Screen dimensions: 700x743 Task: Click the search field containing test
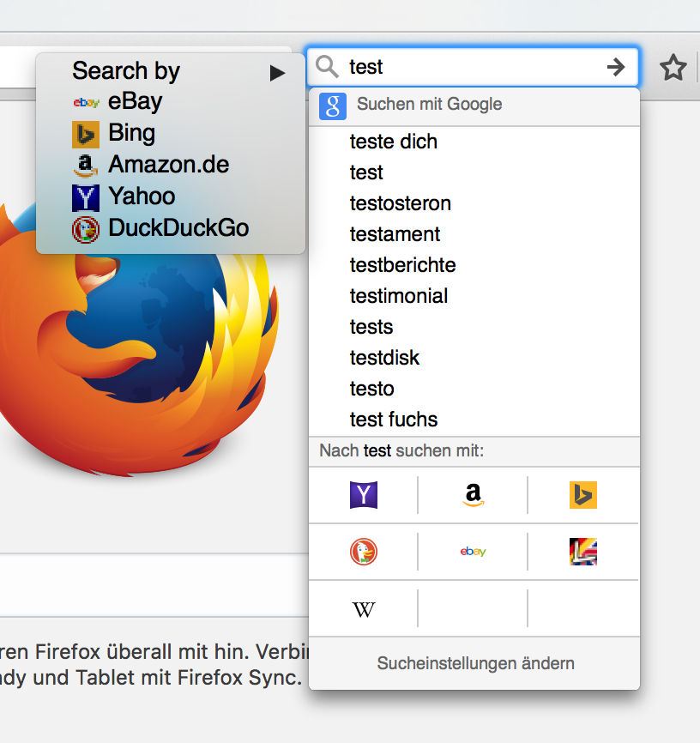coord(474,67)
